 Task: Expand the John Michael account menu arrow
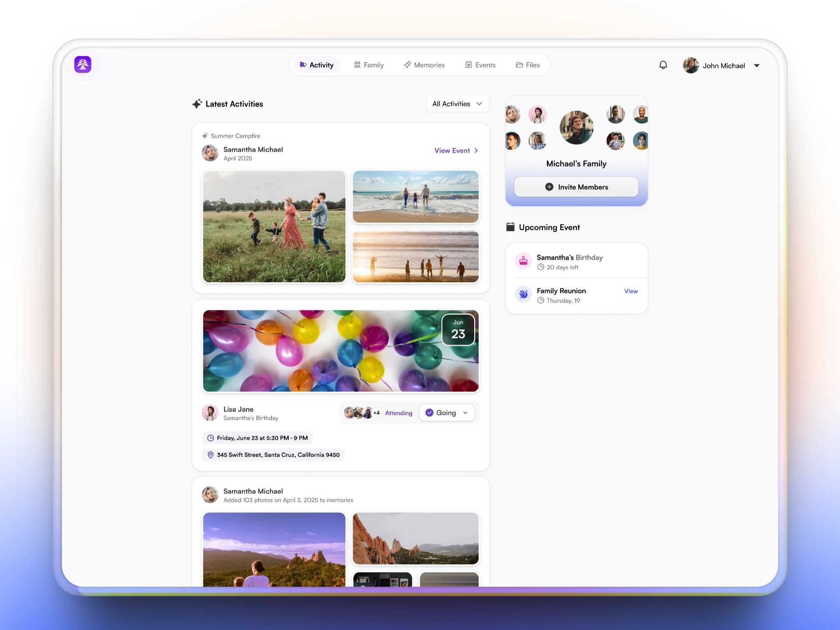point(757,66)
